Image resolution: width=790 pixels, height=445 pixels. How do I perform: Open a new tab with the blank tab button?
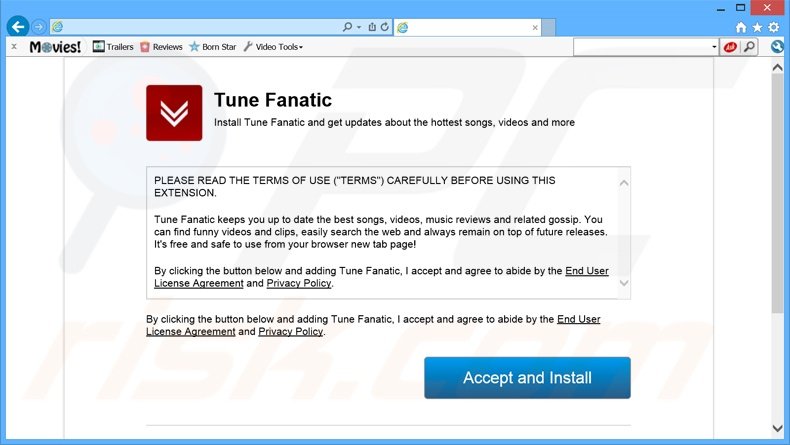(549, 27)
